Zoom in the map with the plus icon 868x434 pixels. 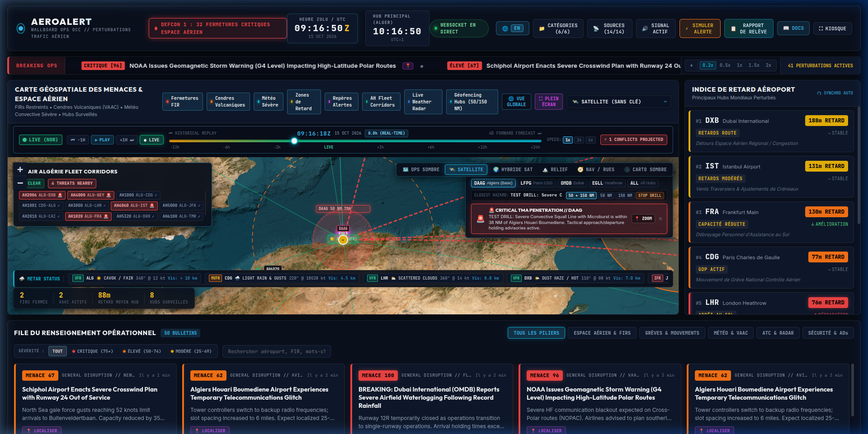tap(20, 170)
